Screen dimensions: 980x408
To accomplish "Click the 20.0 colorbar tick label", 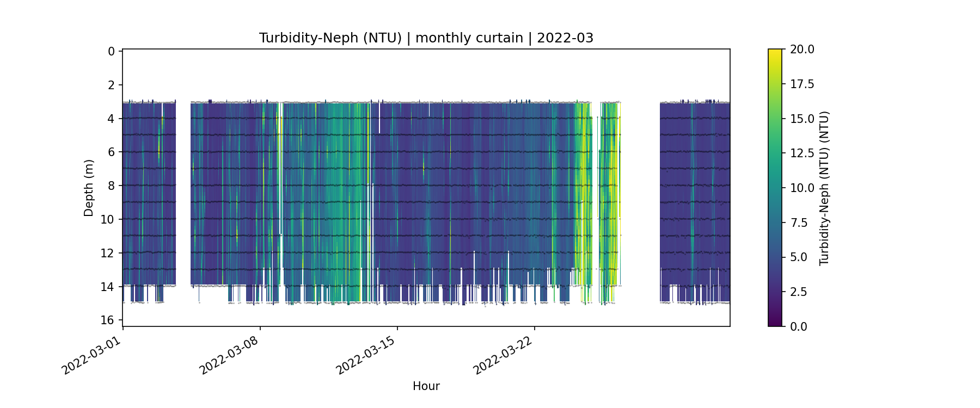I will 802,50.
